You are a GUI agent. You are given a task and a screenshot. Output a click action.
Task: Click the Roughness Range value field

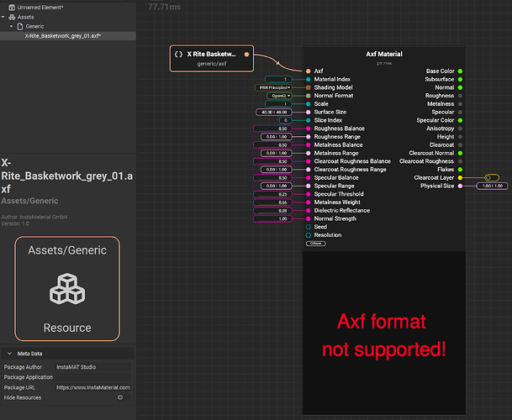(x=277, y=137)
